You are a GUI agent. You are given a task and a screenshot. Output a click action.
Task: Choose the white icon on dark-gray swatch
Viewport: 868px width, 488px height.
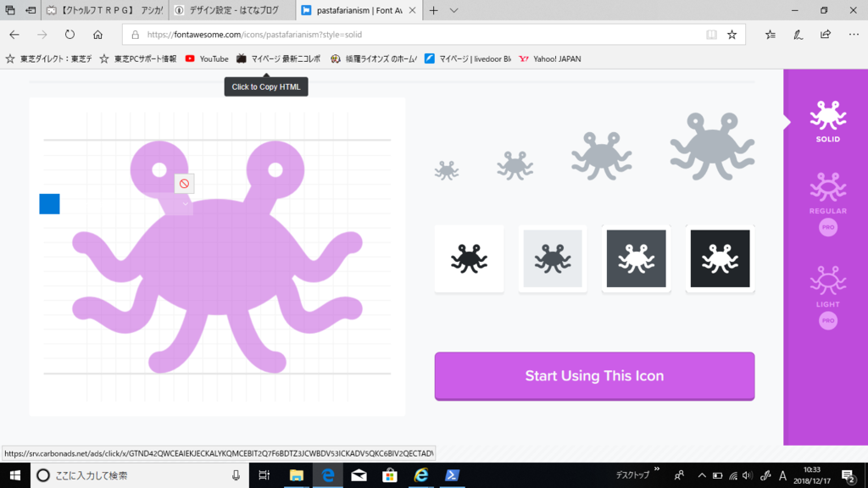tap(636, 259)
